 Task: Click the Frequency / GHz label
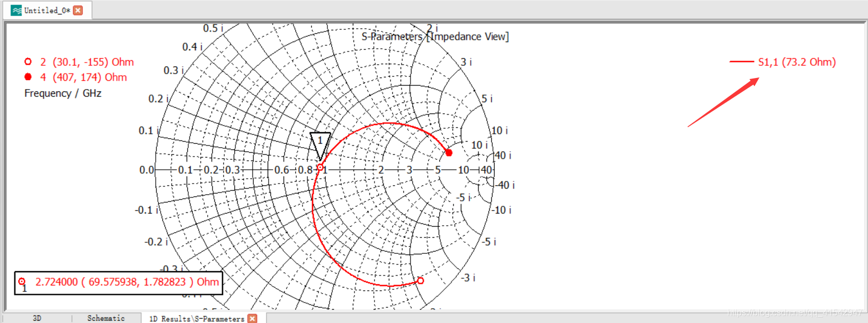tap(63, 93)
